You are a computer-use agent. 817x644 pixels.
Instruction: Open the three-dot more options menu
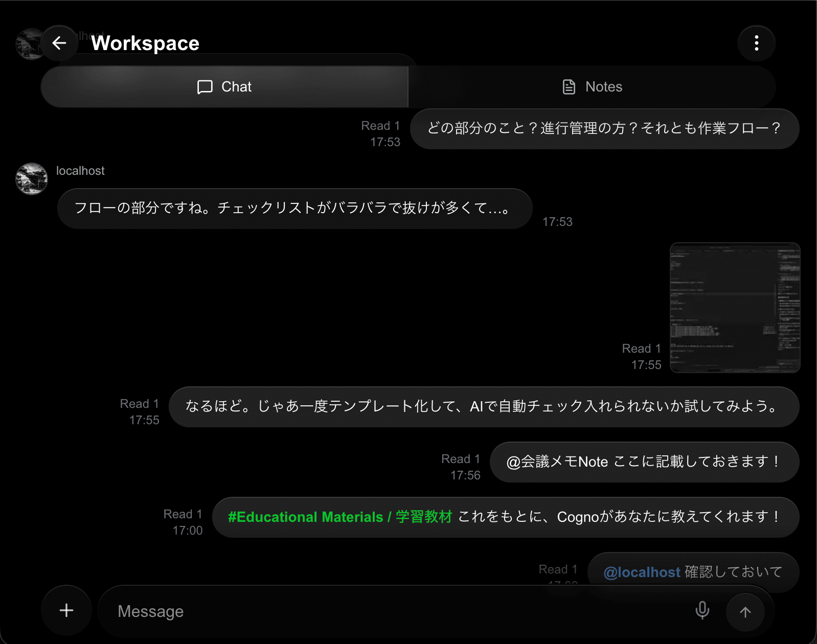click(x=756, y=43)
